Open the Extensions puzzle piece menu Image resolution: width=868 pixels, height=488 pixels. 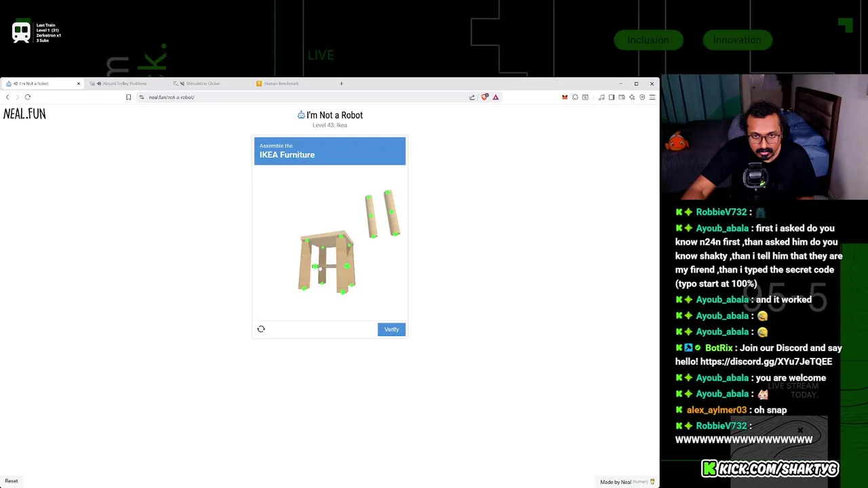click(575, 97)
